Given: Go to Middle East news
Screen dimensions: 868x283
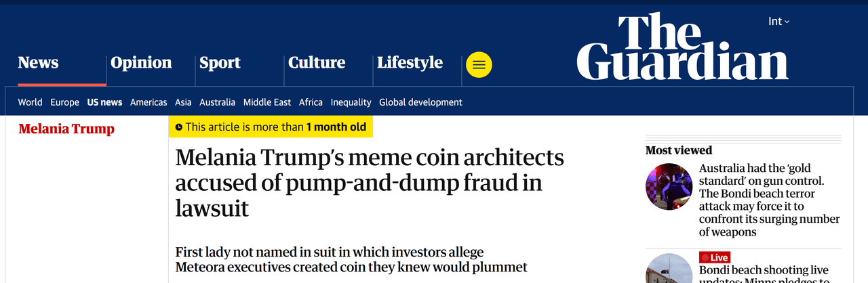Looking at the screenshot, I should [267, 102].
